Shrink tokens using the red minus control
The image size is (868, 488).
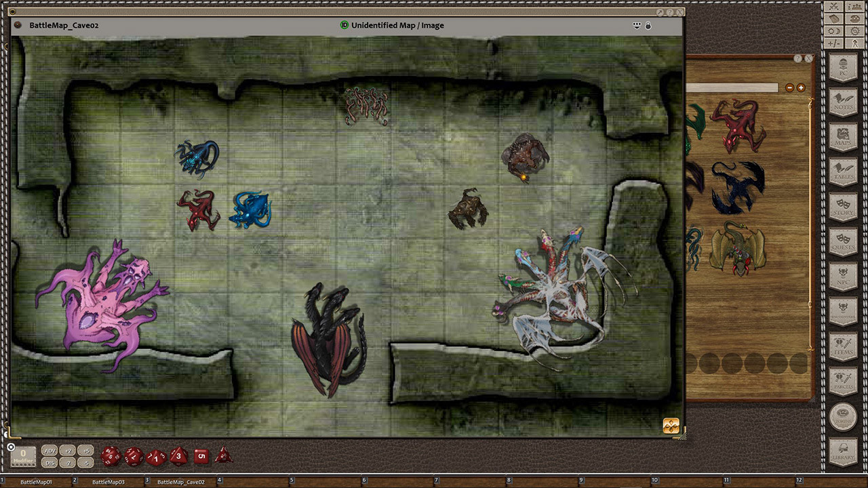[789, 87]
